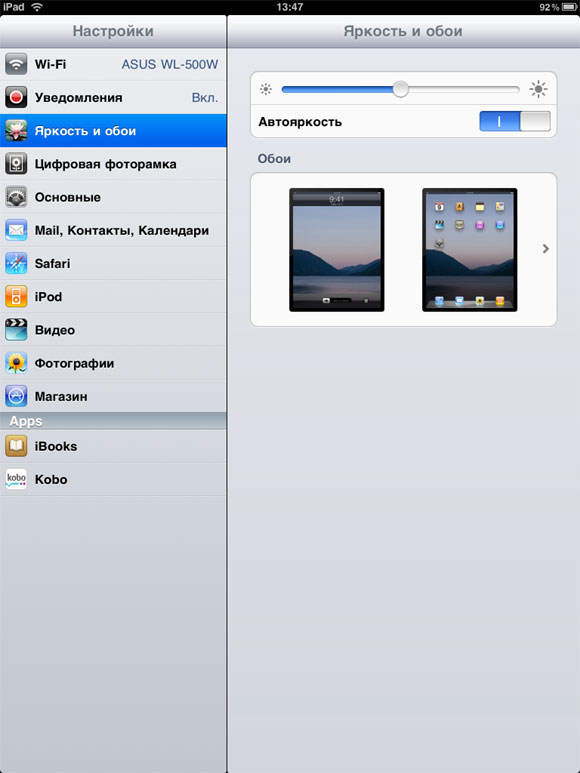The image size is (580, 773).
Task: Tap the Safari compass icon
Action: point(16,263)
